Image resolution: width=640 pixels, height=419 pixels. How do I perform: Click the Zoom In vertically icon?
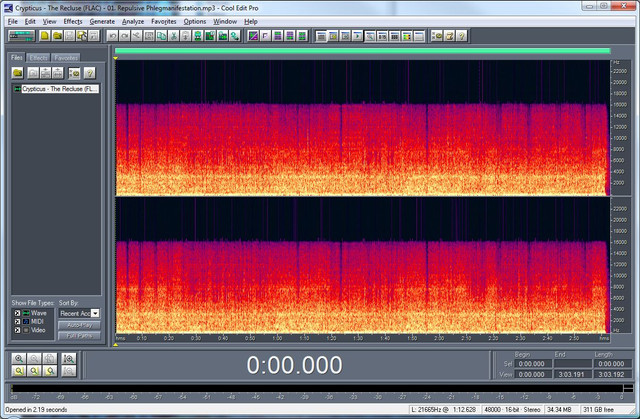[x=69, y=359]
